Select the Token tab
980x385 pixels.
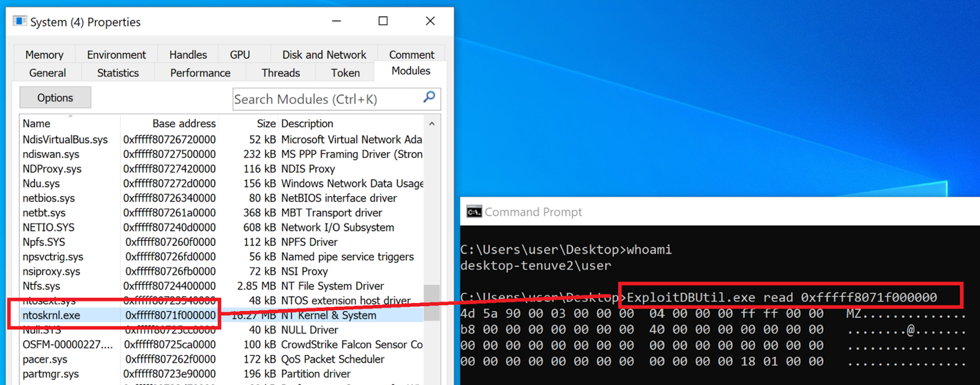pos(345,73)
